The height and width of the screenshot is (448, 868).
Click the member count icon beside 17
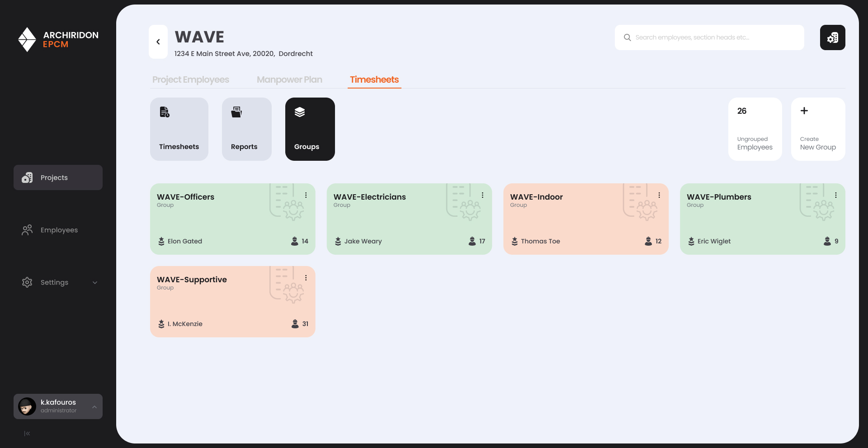(472, 241)
